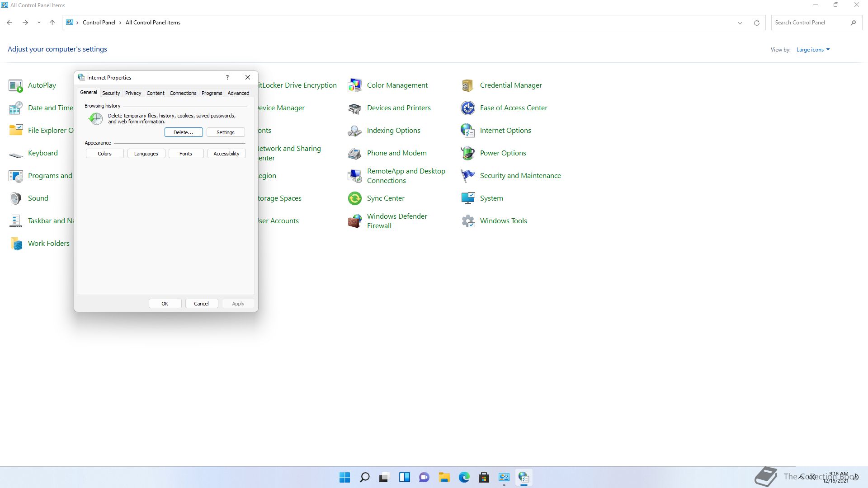Switch to the Advanced tab

pos(238,93)
